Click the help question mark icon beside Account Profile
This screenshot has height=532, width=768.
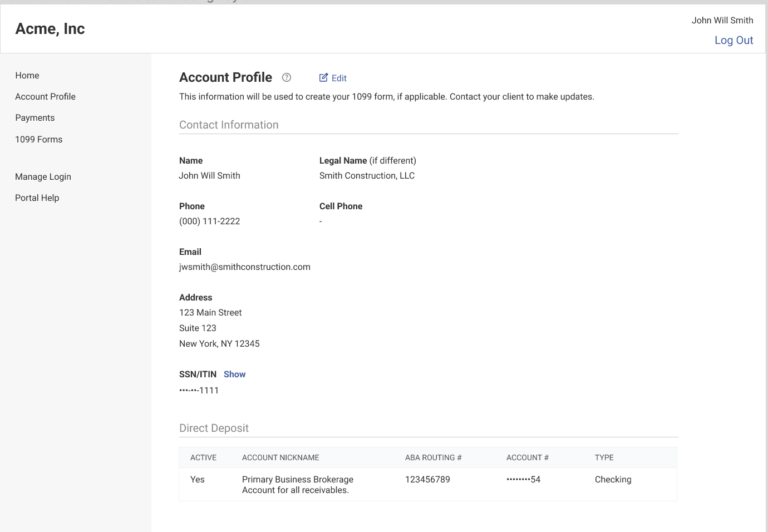[287, 77]
